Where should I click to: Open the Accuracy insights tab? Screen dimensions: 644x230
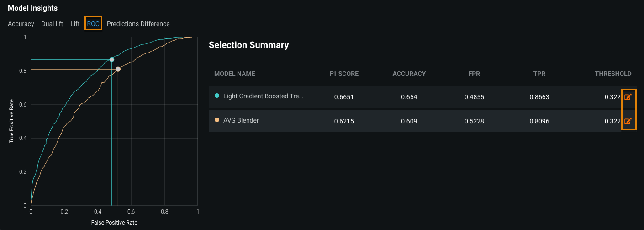(21, 24)
